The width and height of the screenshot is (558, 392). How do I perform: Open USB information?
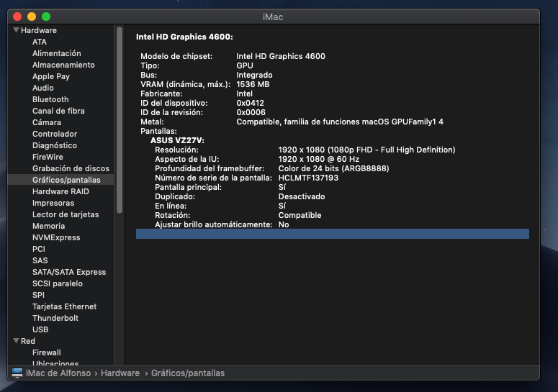pos(40,329)
